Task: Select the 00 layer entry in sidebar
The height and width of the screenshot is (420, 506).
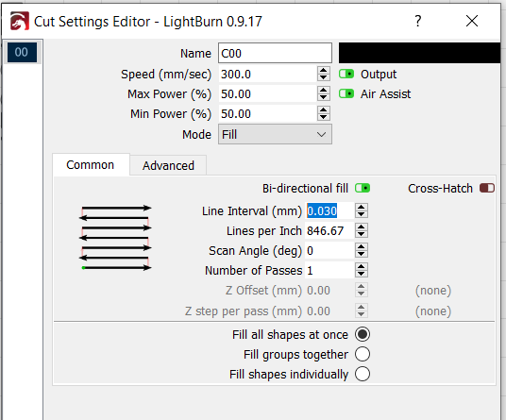Action: coord(22,52)
